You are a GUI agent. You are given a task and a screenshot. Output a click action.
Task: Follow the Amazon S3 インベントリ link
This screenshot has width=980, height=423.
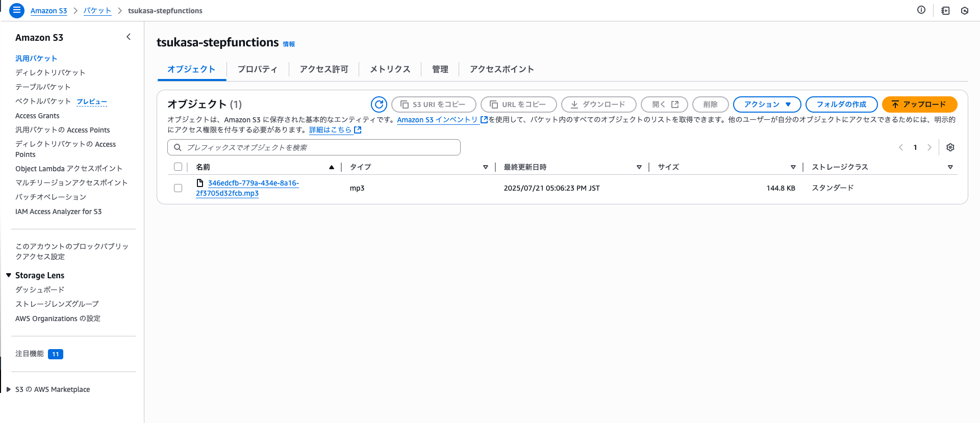pos(437,120)
